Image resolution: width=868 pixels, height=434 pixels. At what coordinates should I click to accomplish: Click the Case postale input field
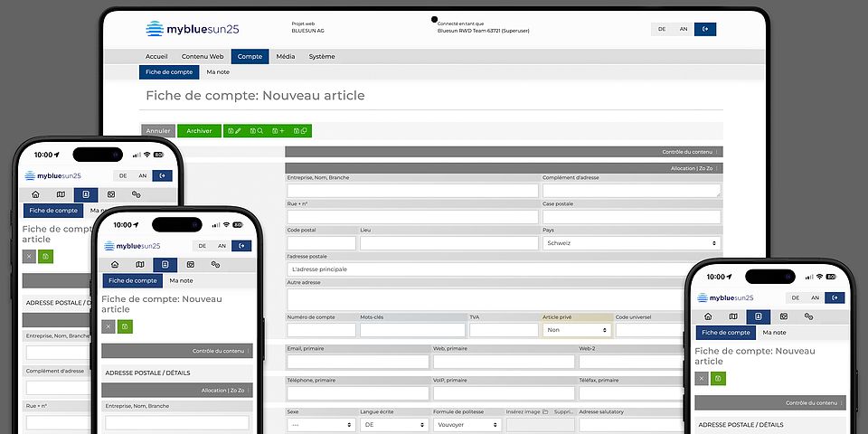coord(632,217)
